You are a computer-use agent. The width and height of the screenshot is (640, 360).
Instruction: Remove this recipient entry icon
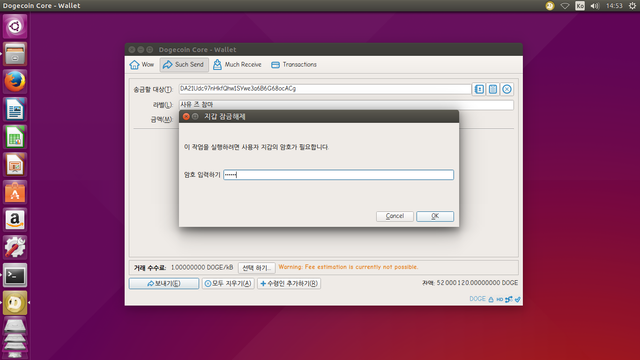coord(507,89)
